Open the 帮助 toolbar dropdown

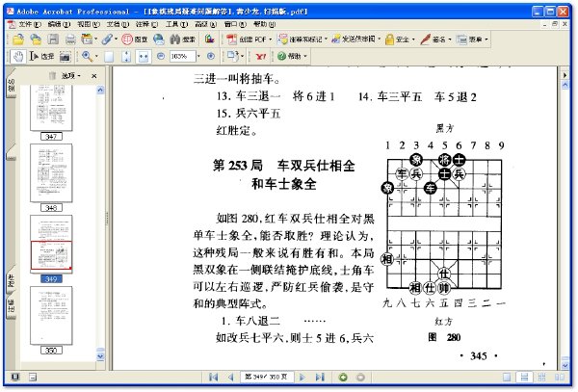pyautogui.click(x=293, y=57)
